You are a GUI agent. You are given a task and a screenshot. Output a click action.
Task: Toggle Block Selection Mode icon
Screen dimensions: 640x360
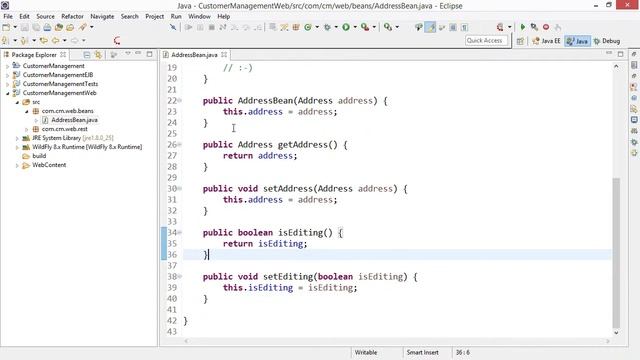[x=453, y=27]
